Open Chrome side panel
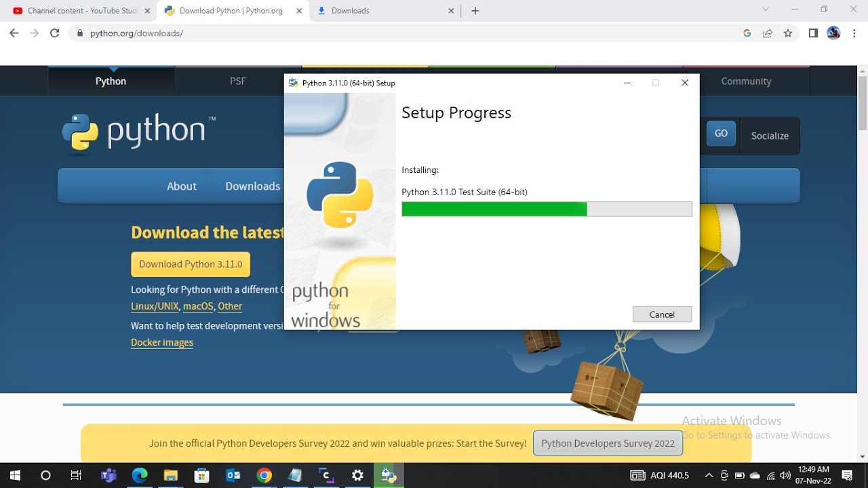Viewport: 868px width, 488px height. point(813,33)
